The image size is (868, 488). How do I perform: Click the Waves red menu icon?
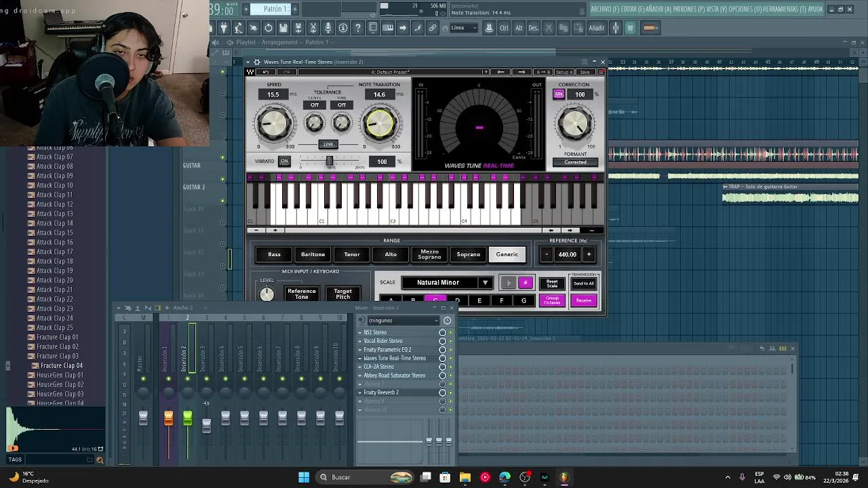click(601, 72)
